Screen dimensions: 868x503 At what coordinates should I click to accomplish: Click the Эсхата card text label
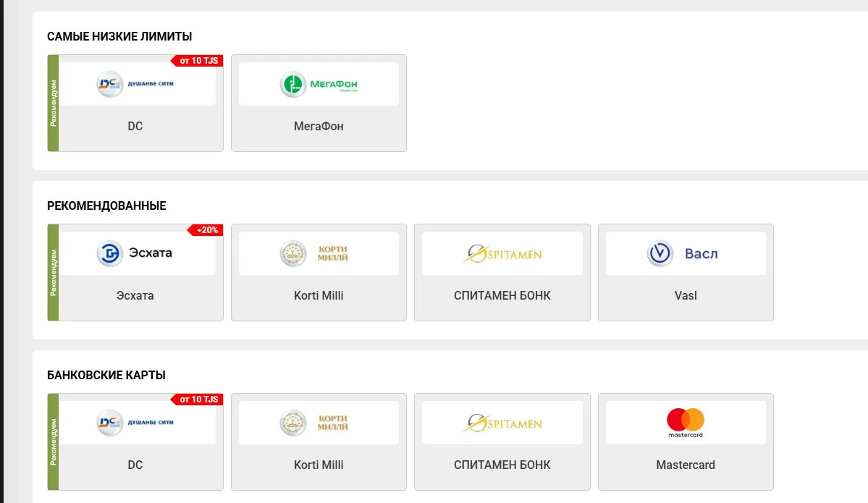135,295
